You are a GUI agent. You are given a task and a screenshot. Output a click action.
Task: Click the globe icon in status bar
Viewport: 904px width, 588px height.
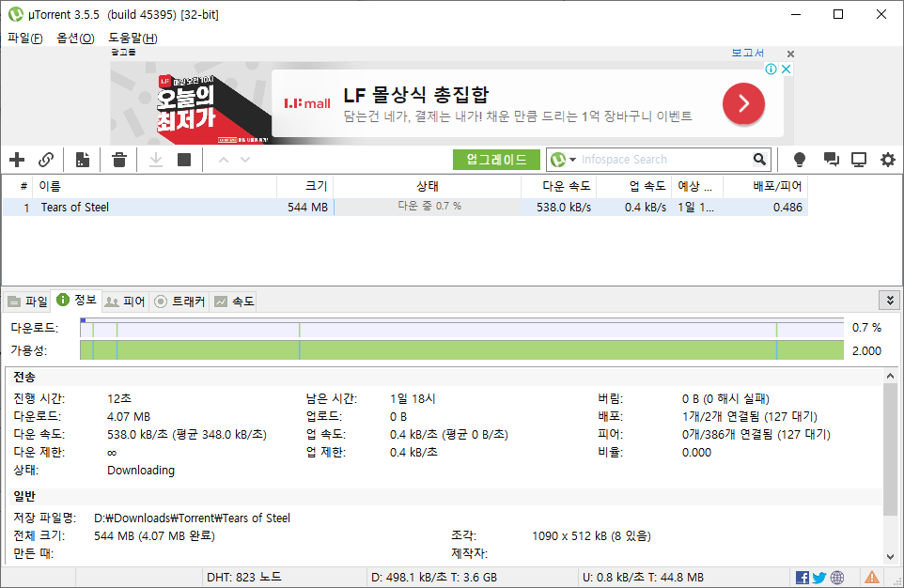pyautogui.click(x=837, y=577)
